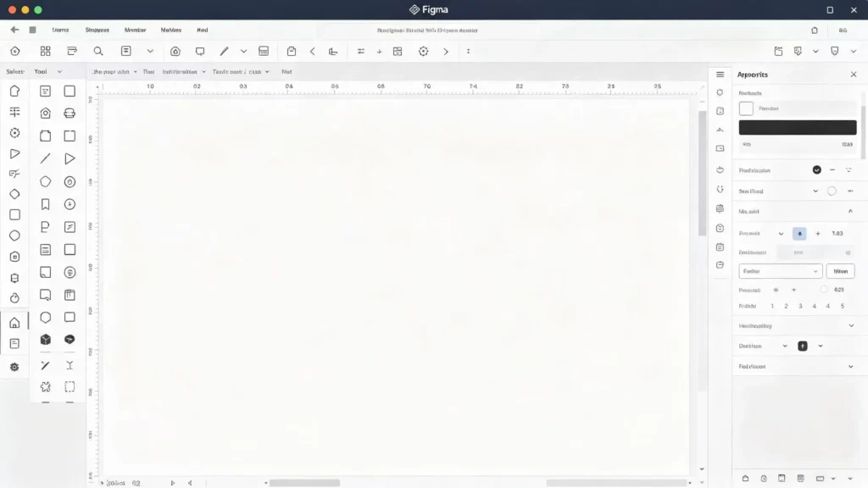This screenshot has width=868, height=488.
Task: Choose the pentagon shape in the palette
Action: pyautogui.click(x=46, y=181)
